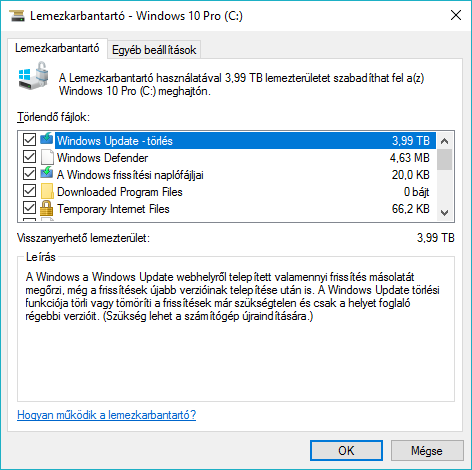Image resolution: width=472 pixels, height=470 pixels.
Task: Uncheck the Windows Update - törlés checkbox
Action: tap(29, 140)
